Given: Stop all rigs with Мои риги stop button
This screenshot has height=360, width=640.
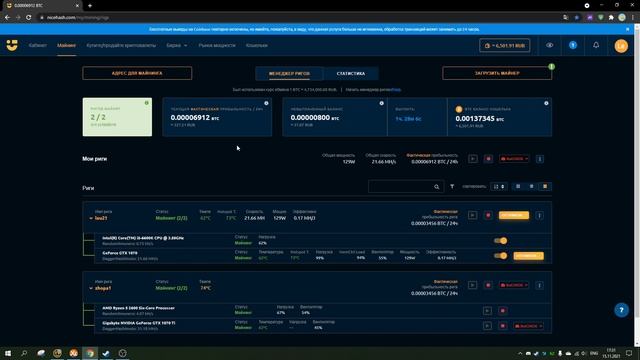Looking at the screenshot, I should (x=488, y=158).
